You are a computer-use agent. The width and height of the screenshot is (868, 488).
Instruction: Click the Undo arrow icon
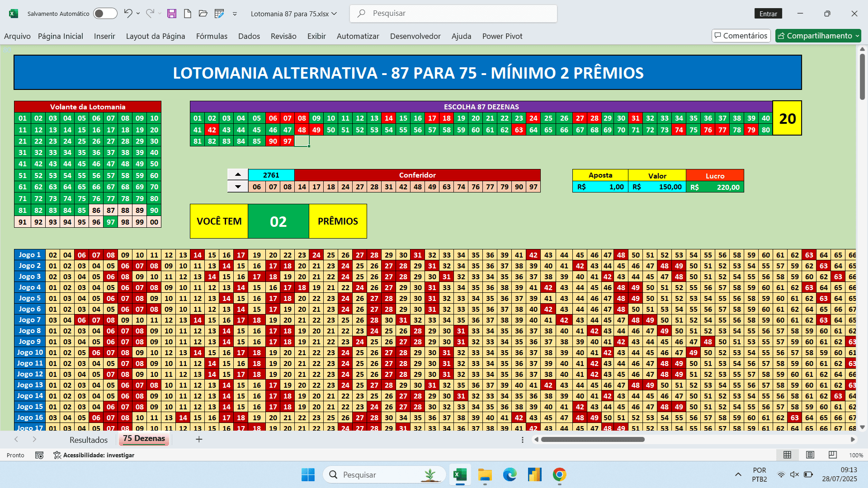[x=128, y=14]
